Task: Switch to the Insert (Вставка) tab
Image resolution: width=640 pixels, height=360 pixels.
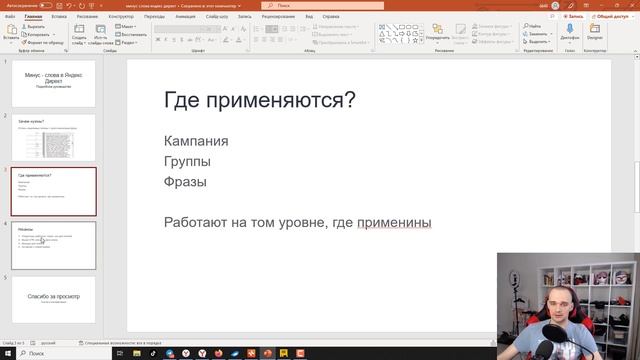Action: click(x=59, y=17)
